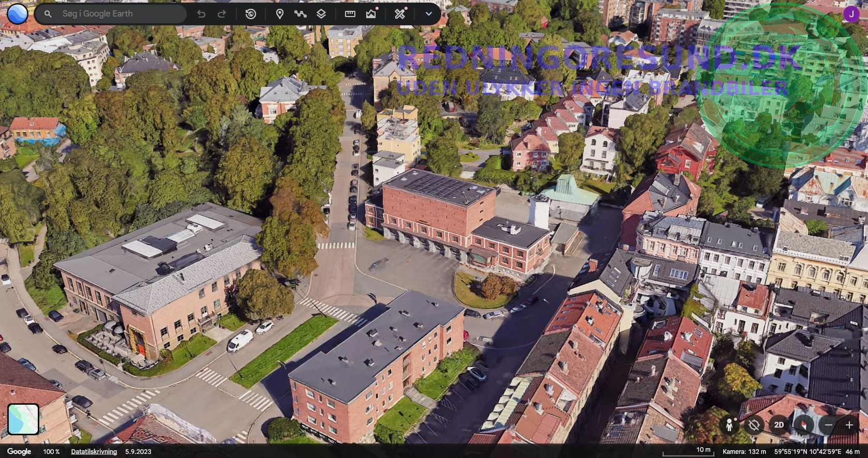Switch the view to 2D
This screenshot has height=458, width=868.
pos(779,425)
